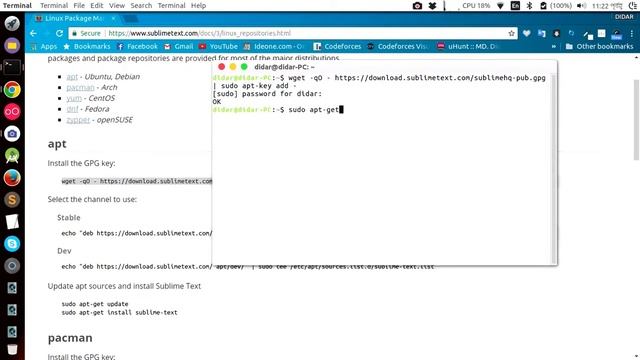
Task: Open the Edit menu
Action: pyautogui.click(x=97, y=6)
